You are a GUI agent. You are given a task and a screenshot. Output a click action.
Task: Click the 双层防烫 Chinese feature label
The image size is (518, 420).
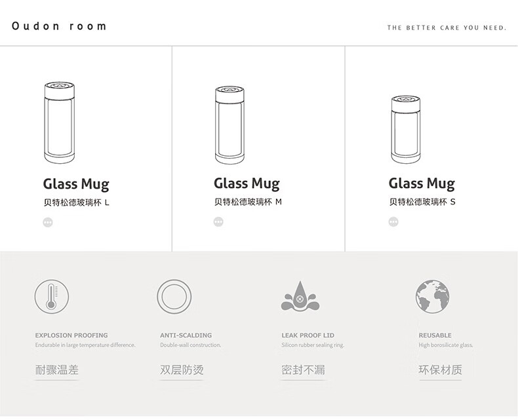[182, 370]
